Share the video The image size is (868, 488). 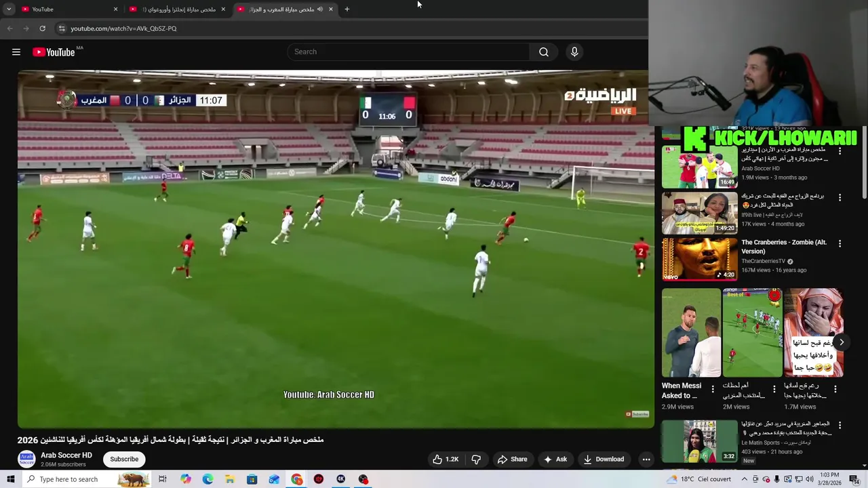pos(512,459)
